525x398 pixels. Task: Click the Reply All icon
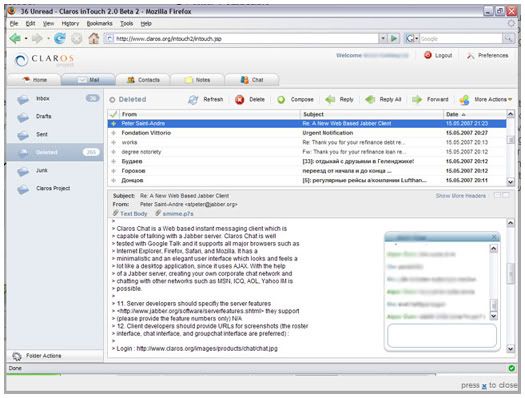point(370,99)
